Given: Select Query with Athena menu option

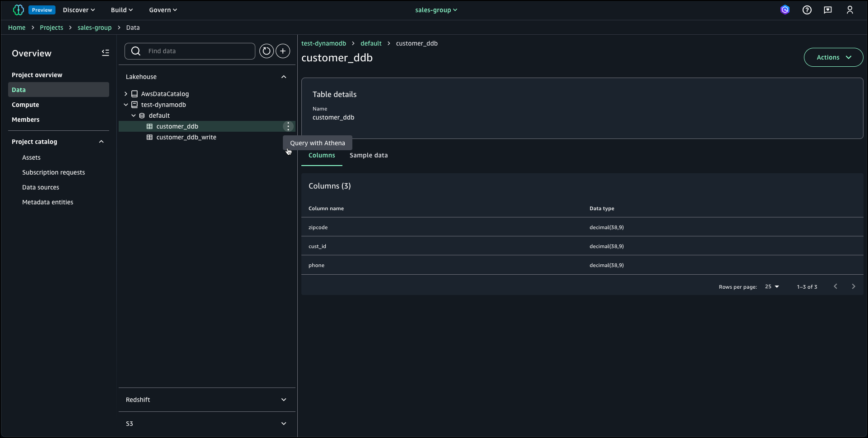Looking at the screenshot, I should [x=318, y=143].
